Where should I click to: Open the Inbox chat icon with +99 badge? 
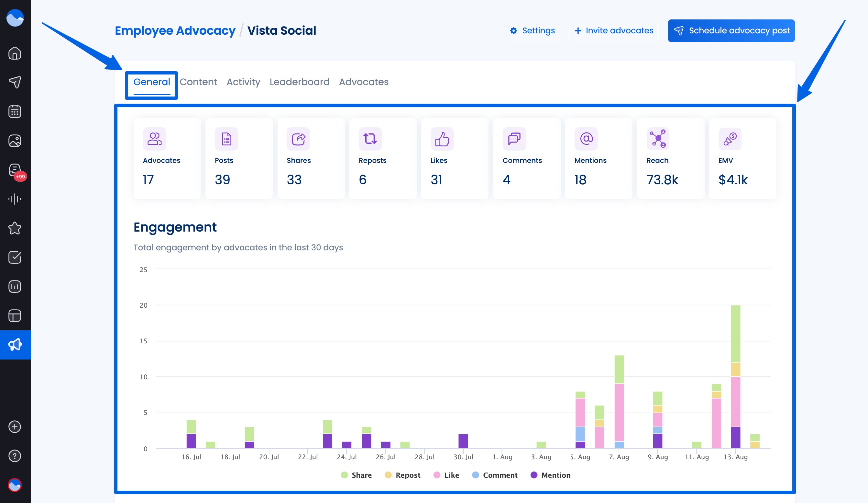click(x=15, y=169)
